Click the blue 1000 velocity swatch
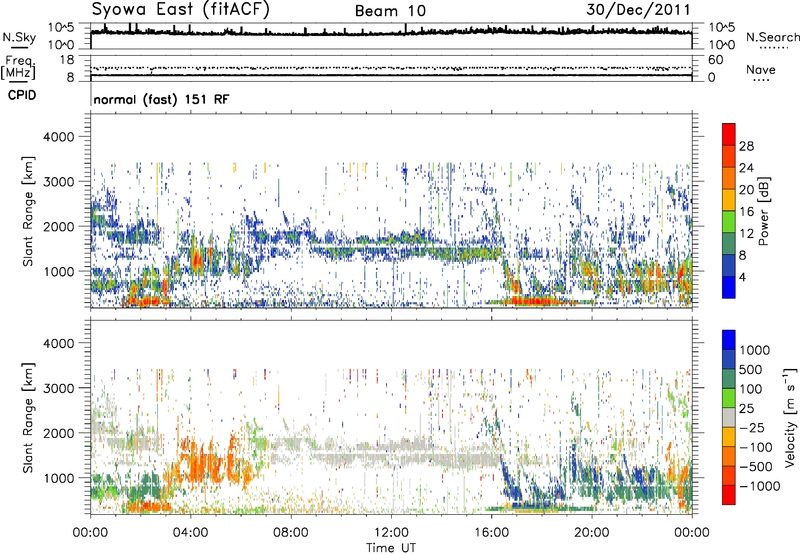The width and height of the screenshot is (800, 554). [x=729, y=340]
